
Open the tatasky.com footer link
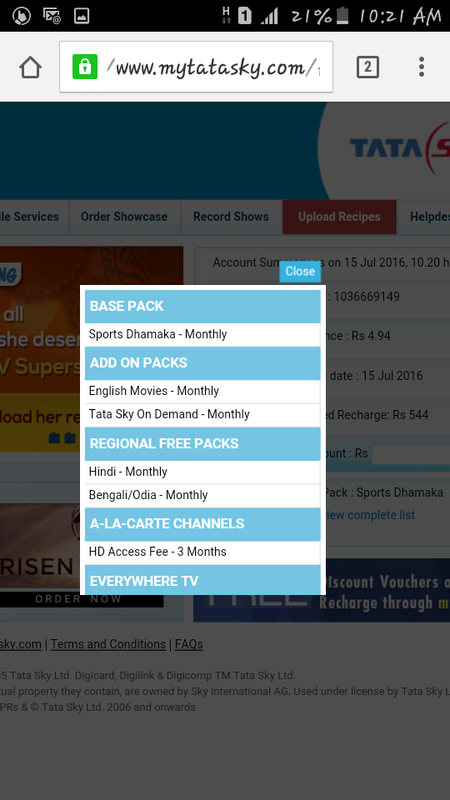21,644
